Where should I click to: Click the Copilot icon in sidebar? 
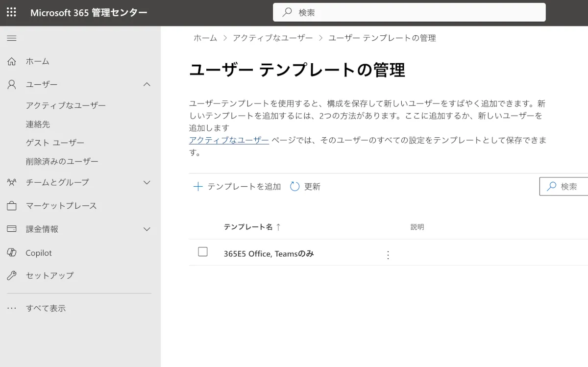12,252
